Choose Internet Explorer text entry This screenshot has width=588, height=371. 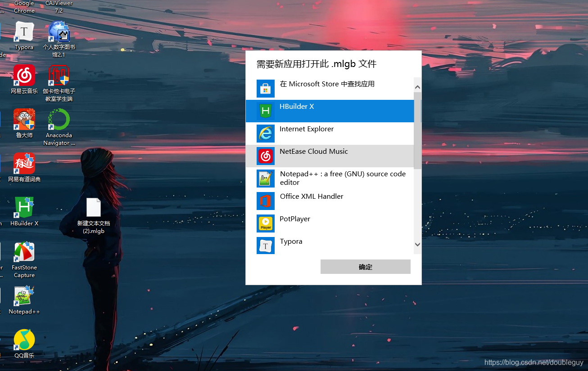coord(307,129)
